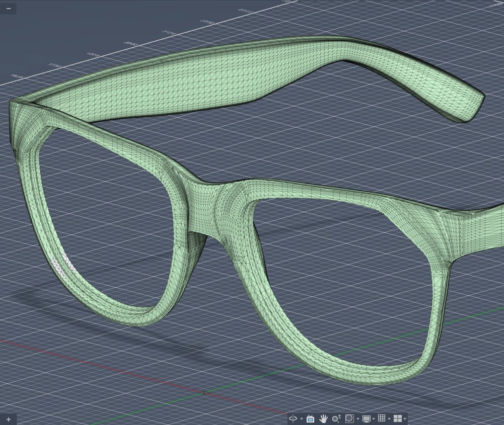Expand the bottom-left panel with plus button
504x425 pixels.
pos(8,419)
